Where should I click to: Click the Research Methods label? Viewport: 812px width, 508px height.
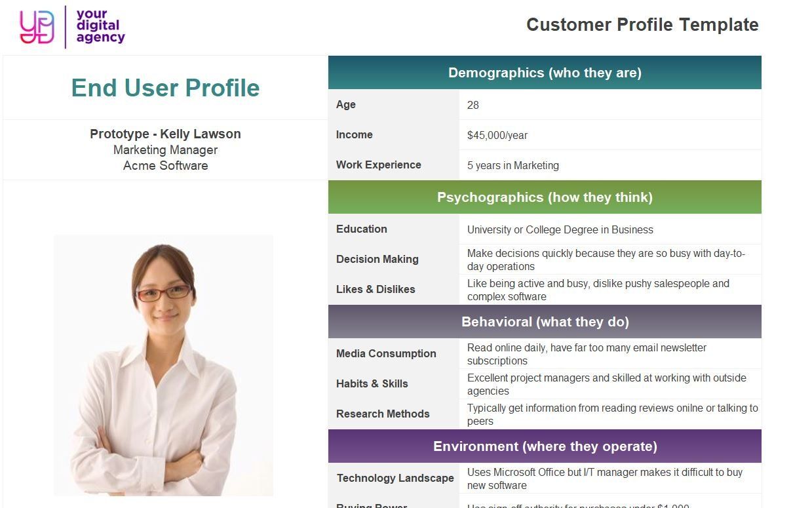pyautogui.click(x=383, y=414)
